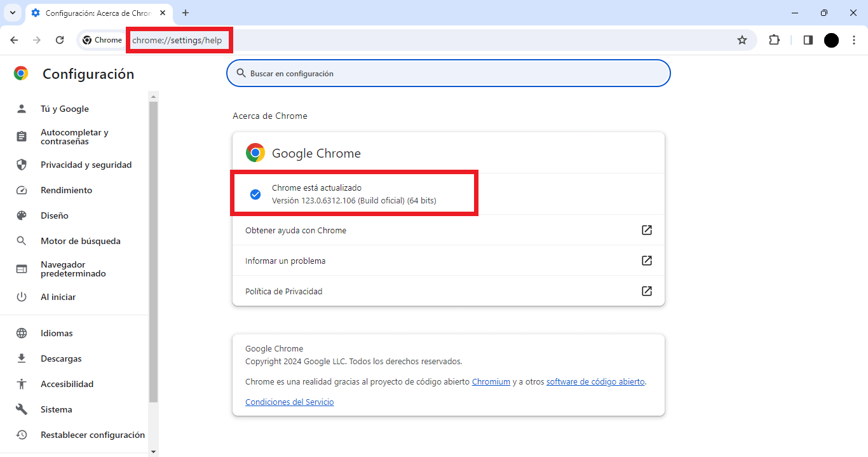Image resolution: width=868 pixels, height=457 pixels.
Task: Follow the Chromium hyperlink
Action: [x=491, y=382]
